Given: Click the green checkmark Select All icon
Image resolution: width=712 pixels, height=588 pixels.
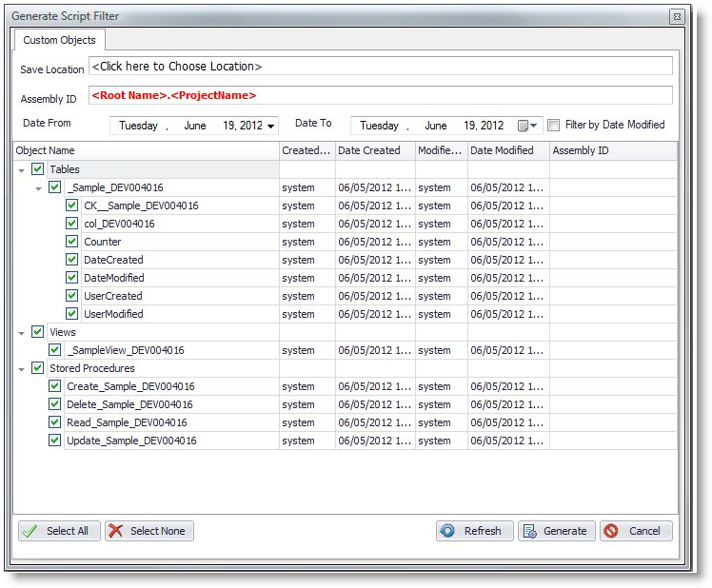Looking at the screenshot, I should (30, 531).
